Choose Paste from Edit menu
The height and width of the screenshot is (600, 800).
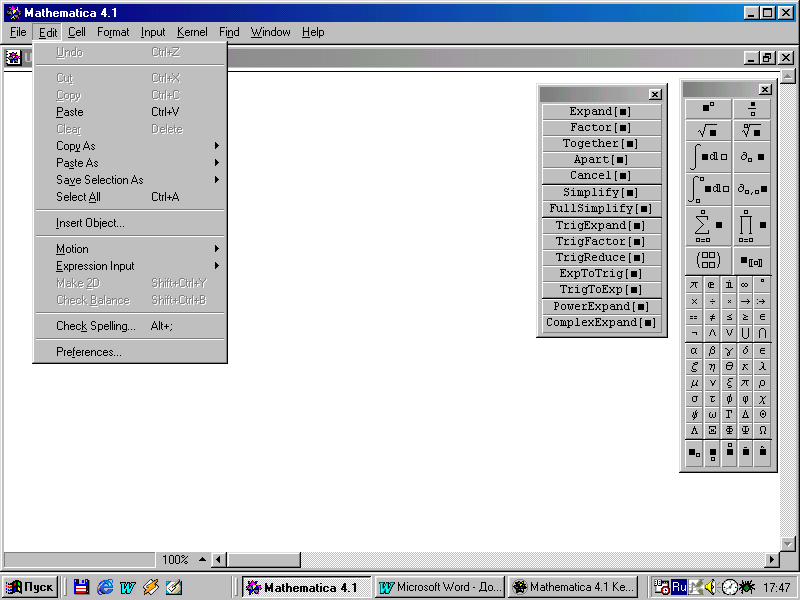pyautogui.click(x=130, y=112)
